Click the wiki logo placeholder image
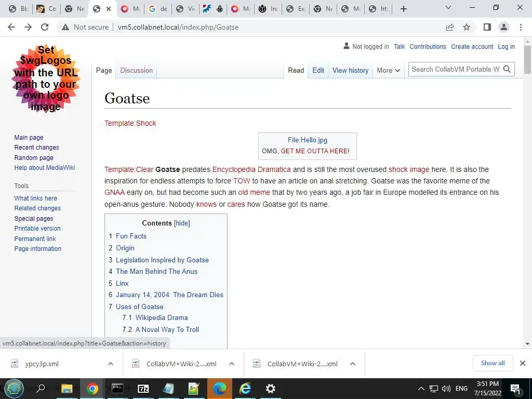 click(x=46, y=79)
